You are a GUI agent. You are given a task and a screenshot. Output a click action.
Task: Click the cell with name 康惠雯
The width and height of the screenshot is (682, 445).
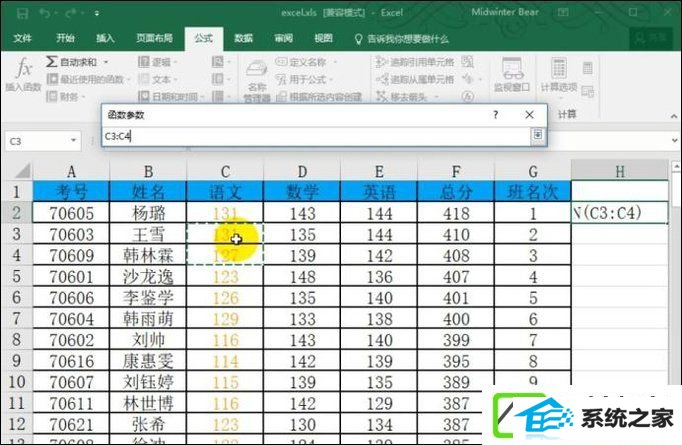[148, 361]
